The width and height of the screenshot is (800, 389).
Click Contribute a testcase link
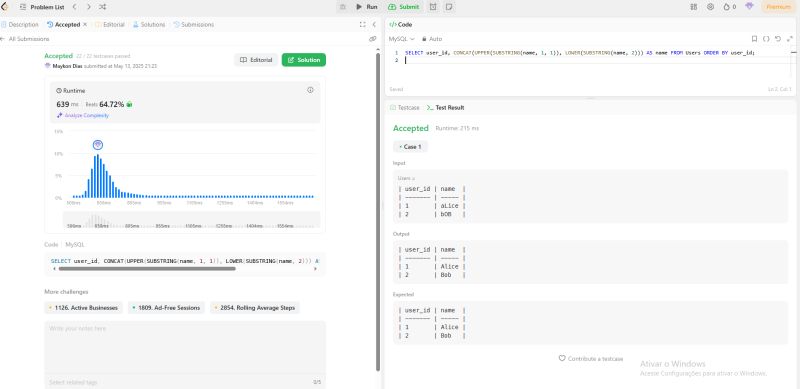(591, 359)
